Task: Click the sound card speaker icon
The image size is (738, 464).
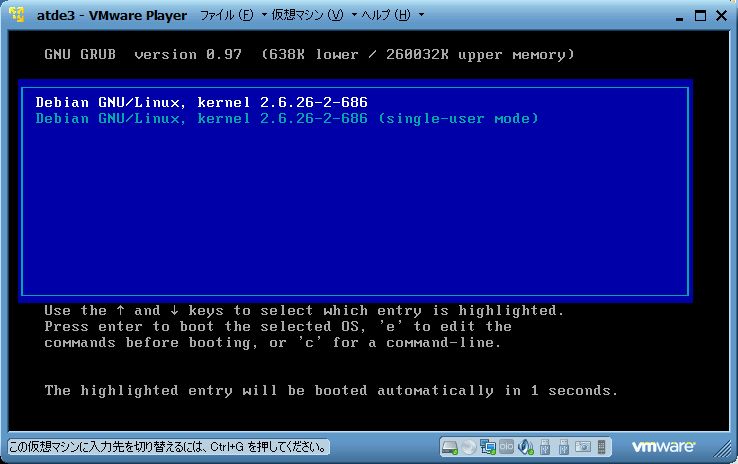Action: click(x=525, y=447)
